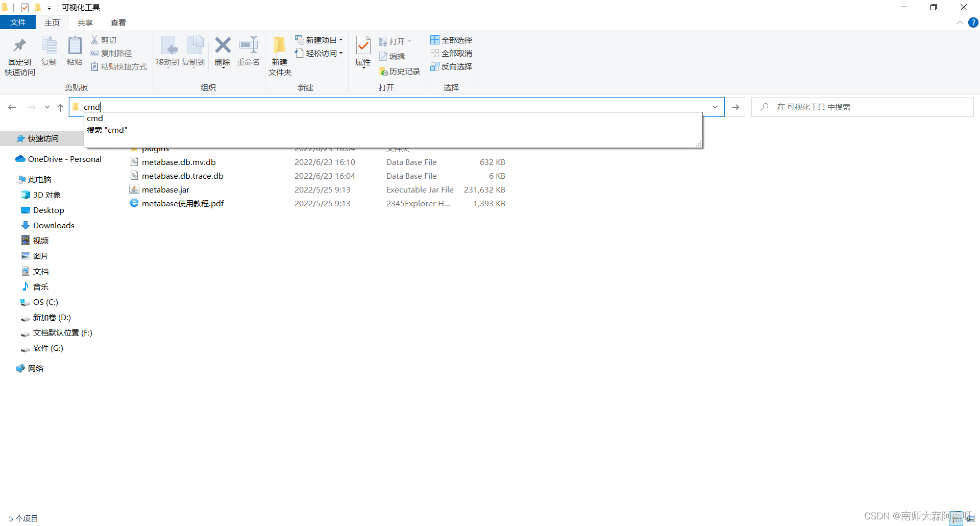
Task: Click the New folder (新建文件夹) icon
Action: point(279,45)
